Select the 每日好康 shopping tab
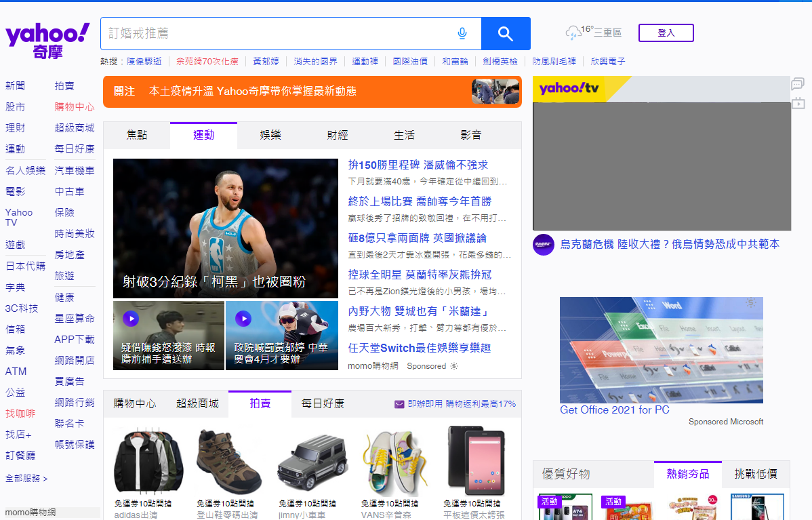This screenshot has height=520, width=812. coord(323,403)
